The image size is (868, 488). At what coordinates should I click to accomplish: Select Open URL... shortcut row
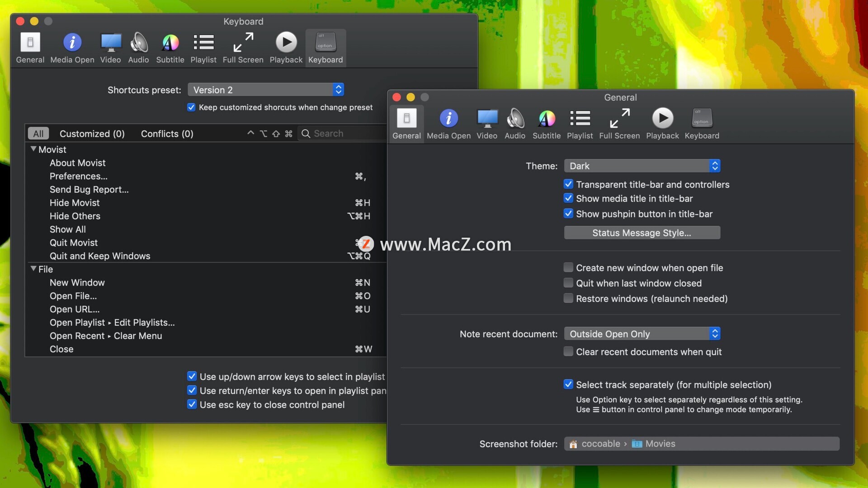click(206, 309)
